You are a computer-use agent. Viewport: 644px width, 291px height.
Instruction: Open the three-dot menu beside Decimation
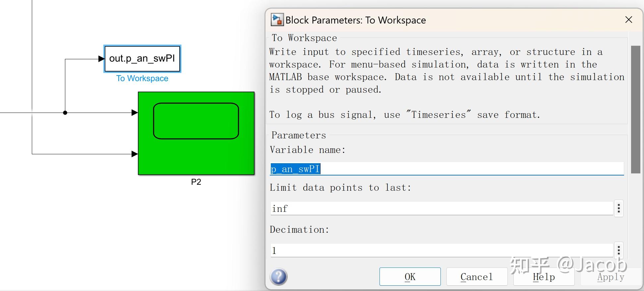point(618,250)
